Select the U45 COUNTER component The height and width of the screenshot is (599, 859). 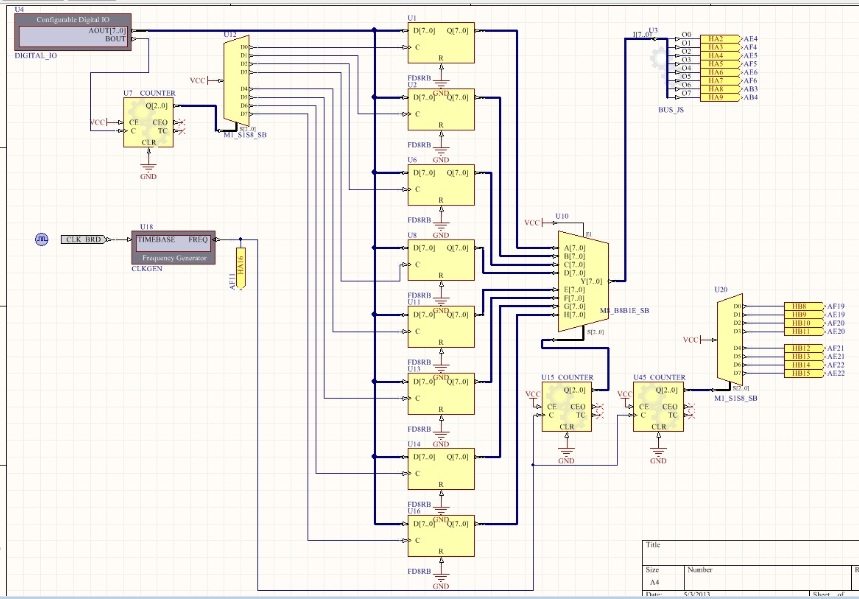(658, 408)
